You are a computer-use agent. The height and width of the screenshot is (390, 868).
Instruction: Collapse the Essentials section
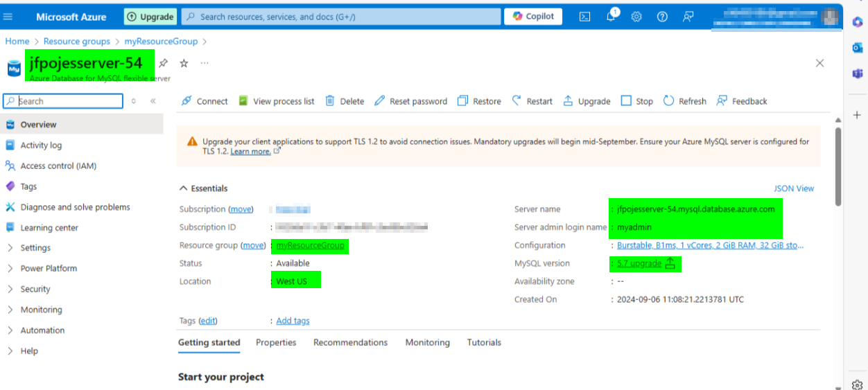[x=203, y=188]
